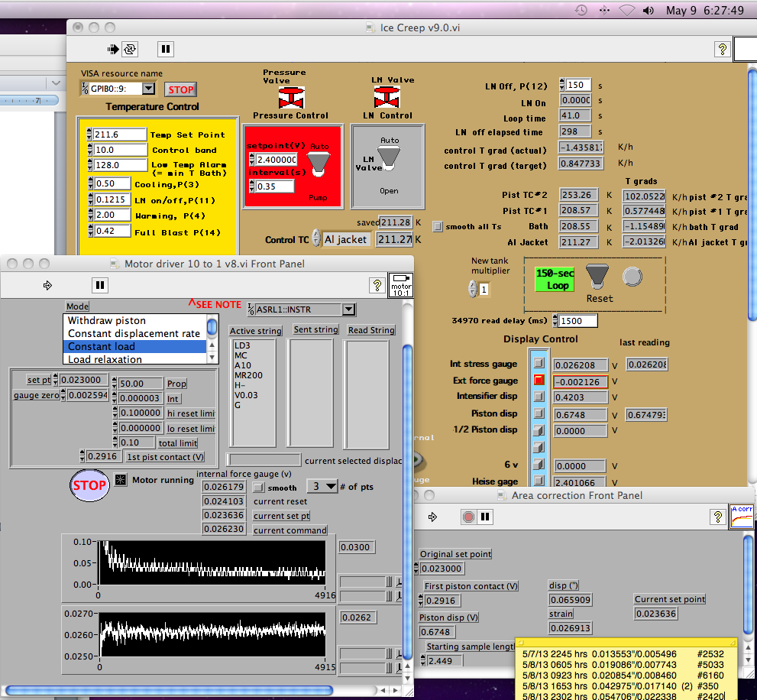The height and width of the screenshot is (700, 757).
Task: Toggle the Ext force gauge display button
Action: pyautogui.click(x=539, y=381)
